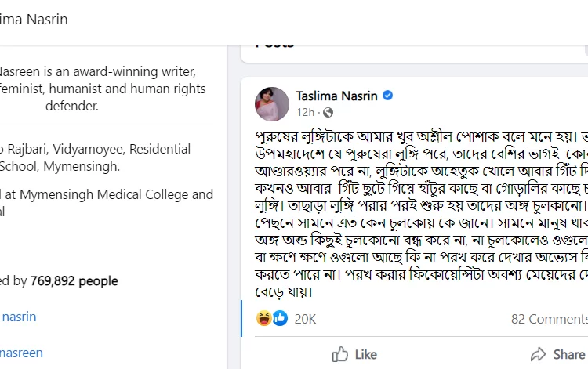This screenshot has width=588, height=369.
Task: Click the Like button label
Action: [365, 354]
